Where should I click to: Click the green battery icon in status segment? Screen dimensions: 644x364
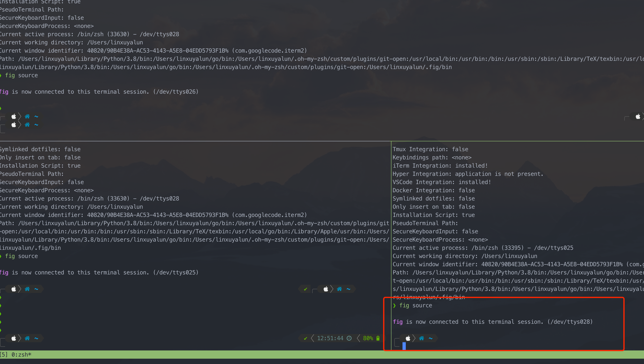[x=377, y=338]
